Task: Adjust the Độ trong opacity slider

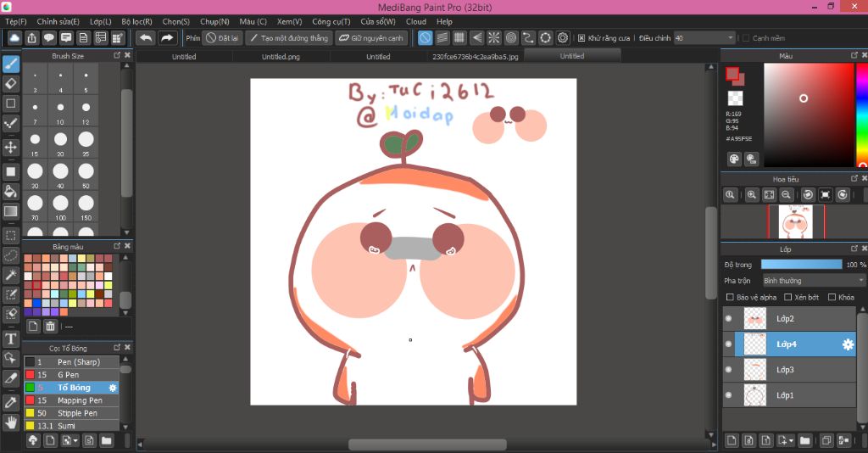Action: [800, 265]
